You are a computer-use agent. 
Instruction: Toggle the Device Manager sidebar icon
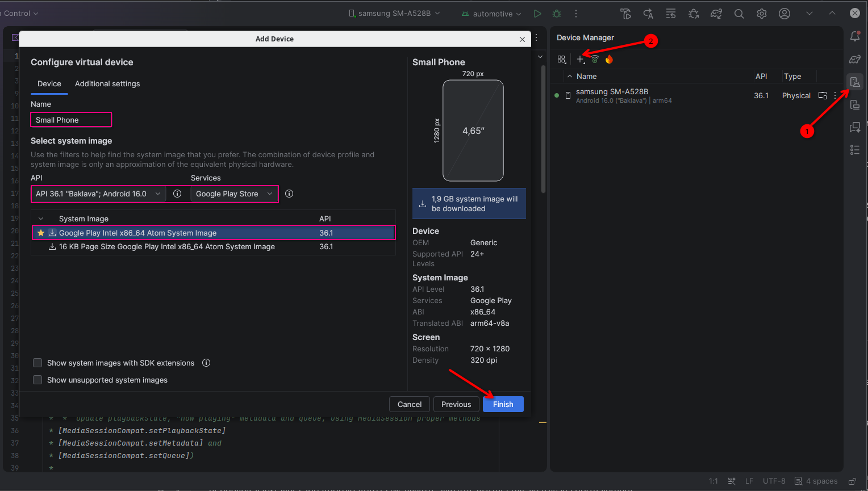[x=855, y=82]
